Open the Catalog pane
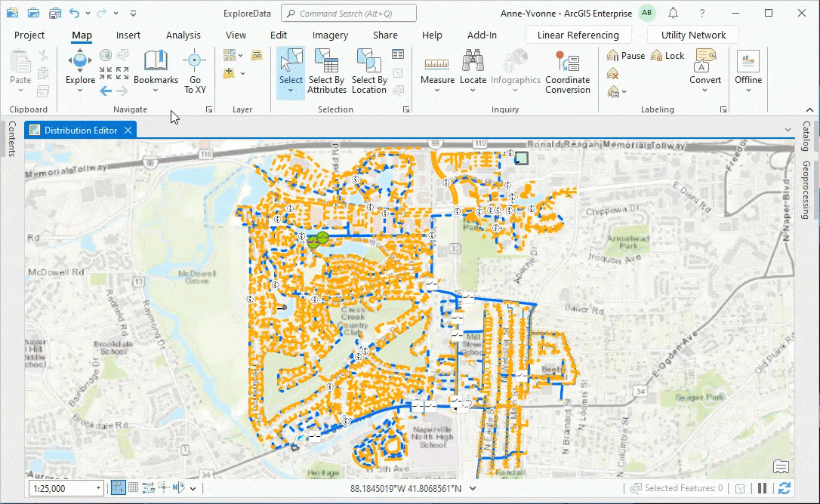 coord(806,137)
